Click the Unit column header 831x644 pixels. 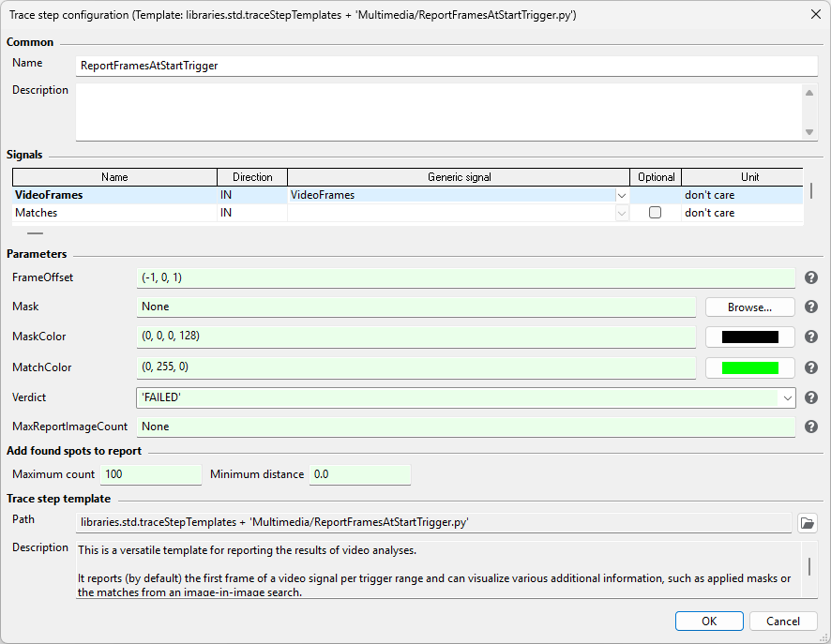[743, 177]
